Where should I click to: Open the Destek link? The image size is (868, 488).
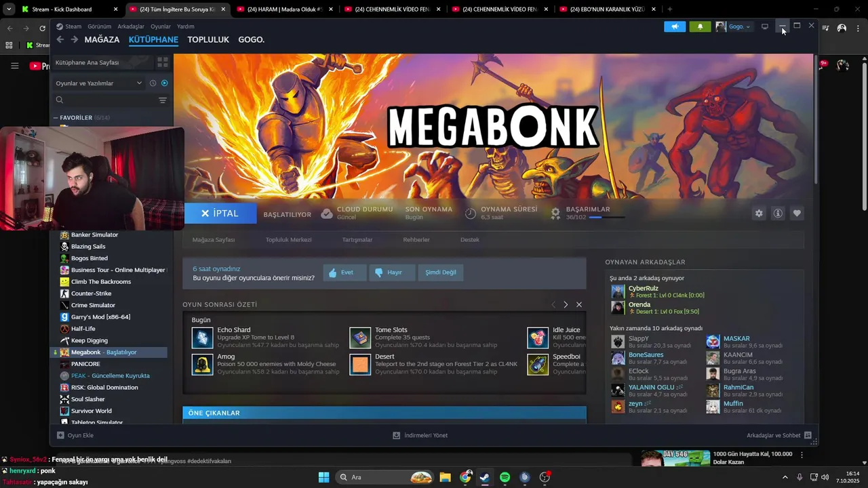(x=470, y=240)
